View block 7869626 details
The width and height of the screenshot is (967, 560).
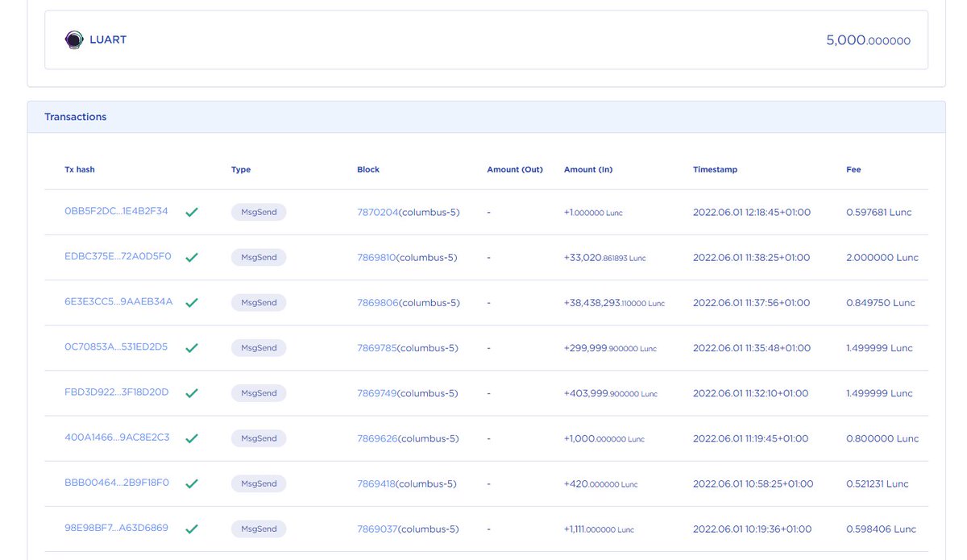(x=377, y=438)
